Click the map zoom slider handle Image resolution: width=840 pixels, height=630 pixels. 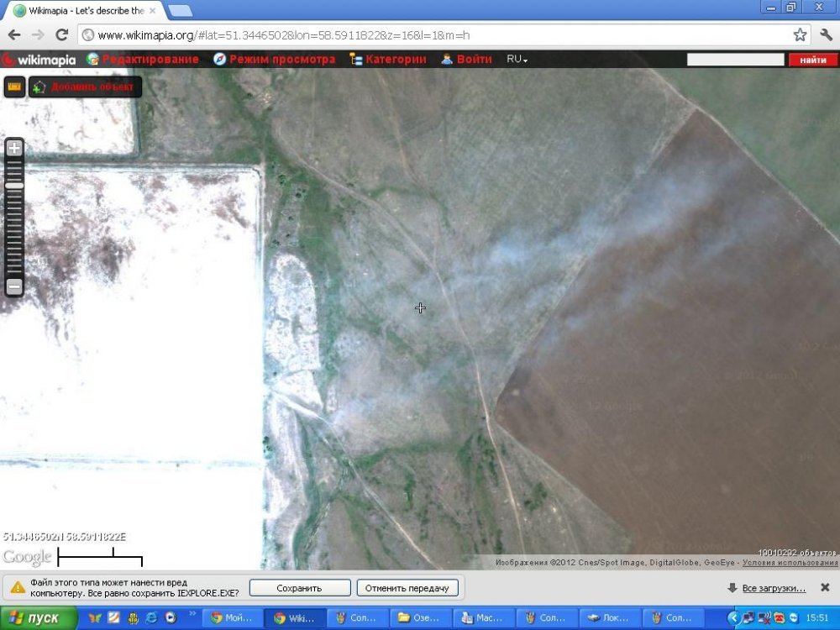[x=14, y=186]
